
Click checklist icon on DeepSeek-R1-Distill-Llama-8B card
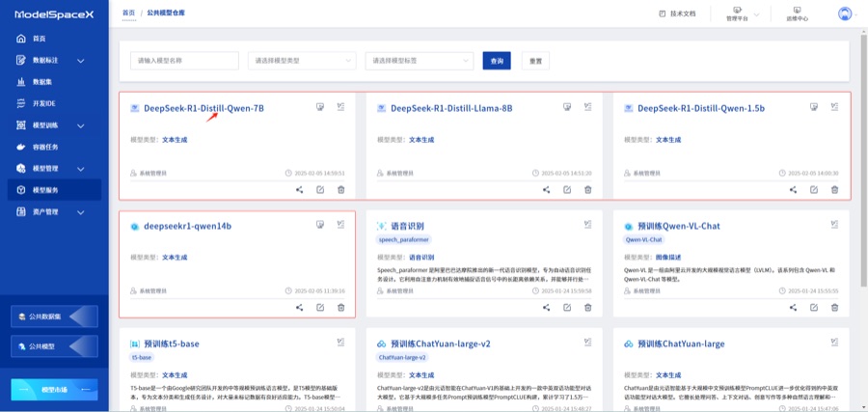coord(588,107)
